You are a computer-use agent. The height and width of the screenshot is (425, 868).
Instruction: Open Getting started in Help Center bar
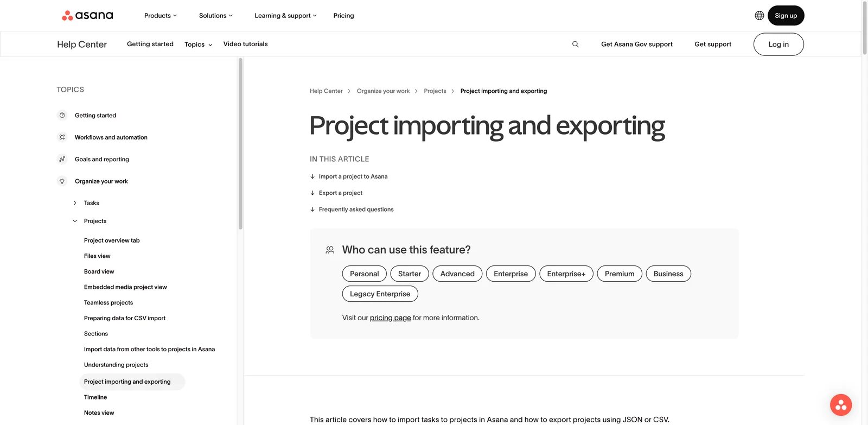(150, 44)
